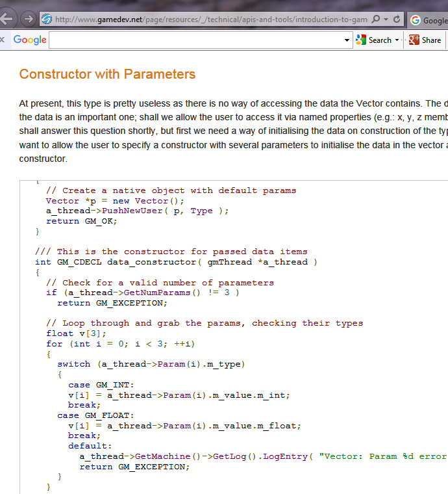Click the 'float v[3];' line in code
The width and height of the screenshot is (448, 494).
(73, 333)
